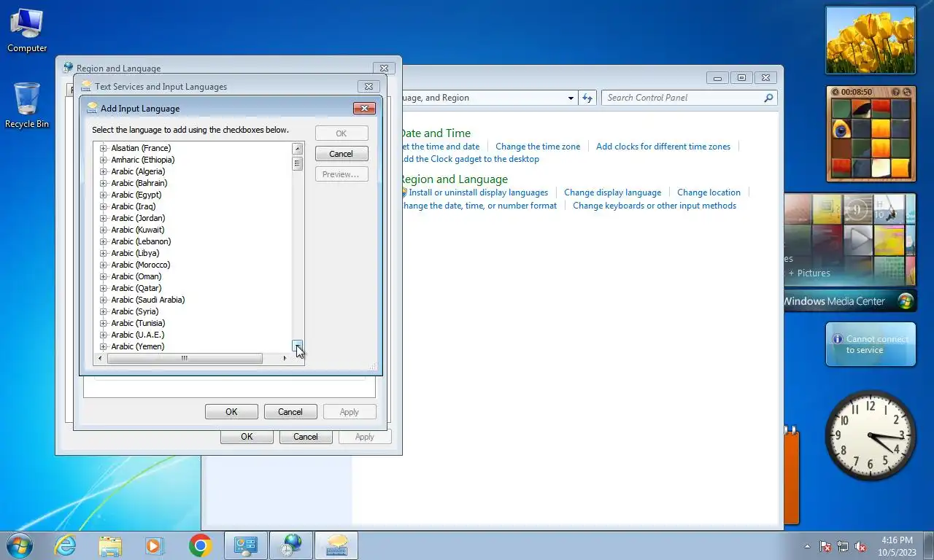
Task: Launch Internet Explorer from the taskbar
Action: (x=66, y=545)
